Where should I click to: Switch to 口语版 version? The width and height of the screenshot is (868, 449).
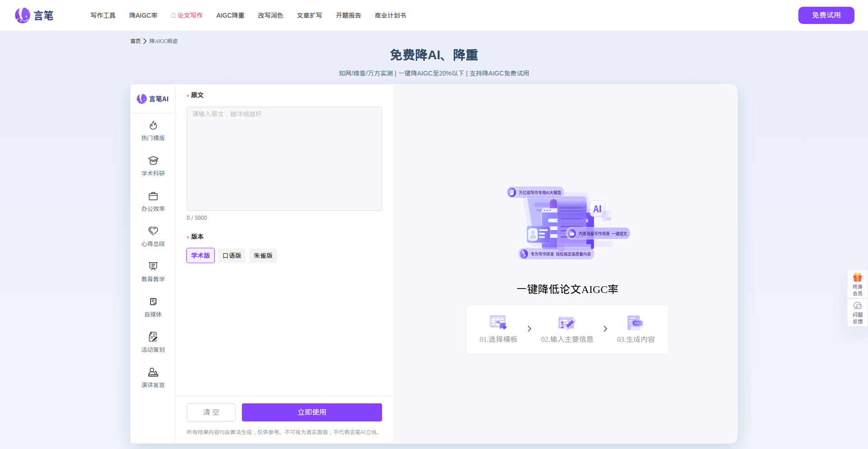point(231,255)
